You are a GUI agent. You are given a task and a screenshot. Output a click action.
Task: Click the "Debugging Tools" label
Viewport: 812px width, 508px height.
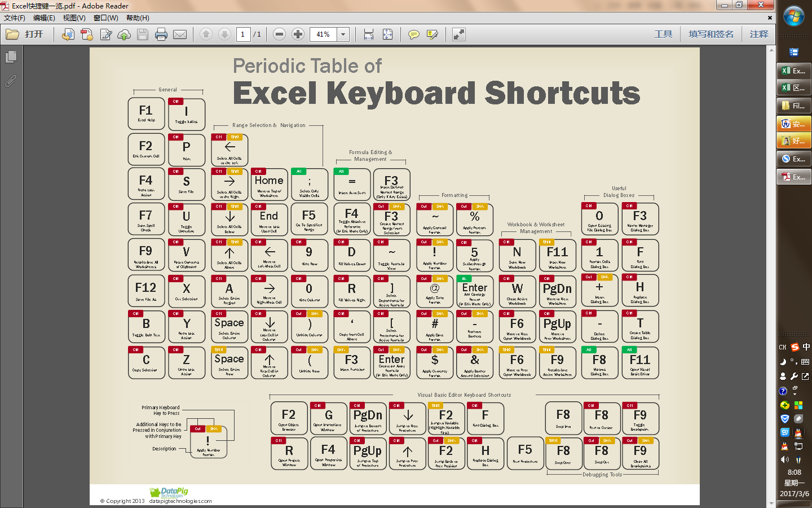[x=602, y=475]
